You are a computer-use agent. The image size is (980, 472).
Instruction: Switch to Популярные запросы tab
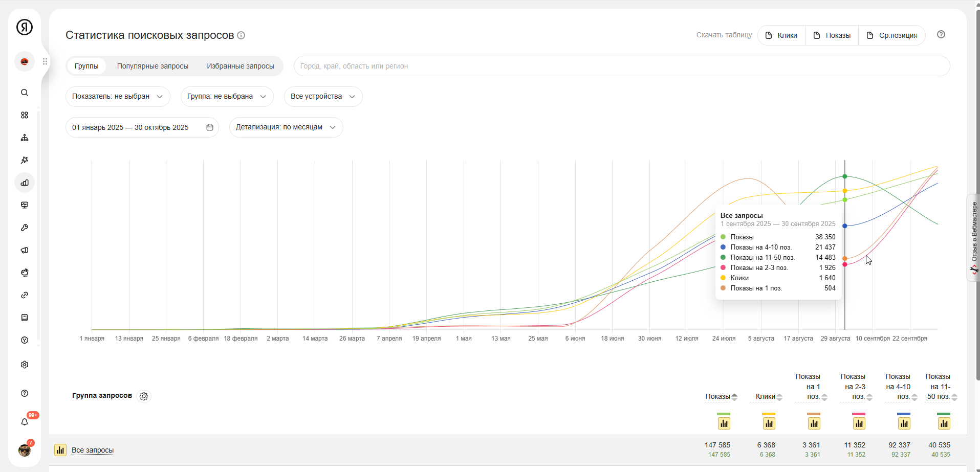[x=153, y=66]
